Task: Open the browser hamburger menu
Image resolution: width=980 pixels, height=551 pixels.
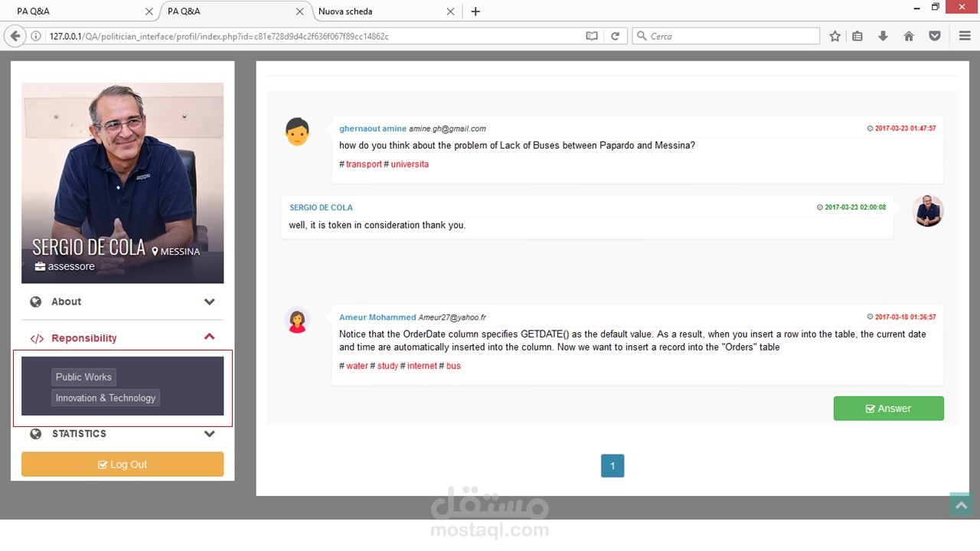Action: (x=964, y=36)
